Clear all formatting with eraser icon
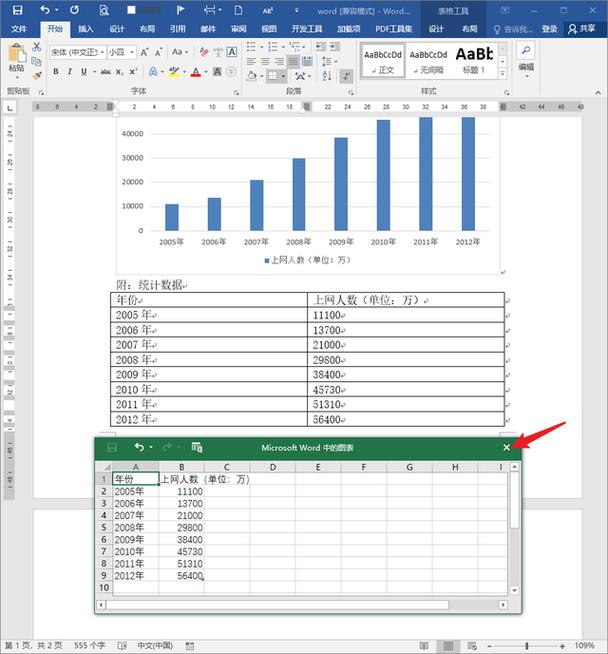608x654 pixels. [204, 52]
